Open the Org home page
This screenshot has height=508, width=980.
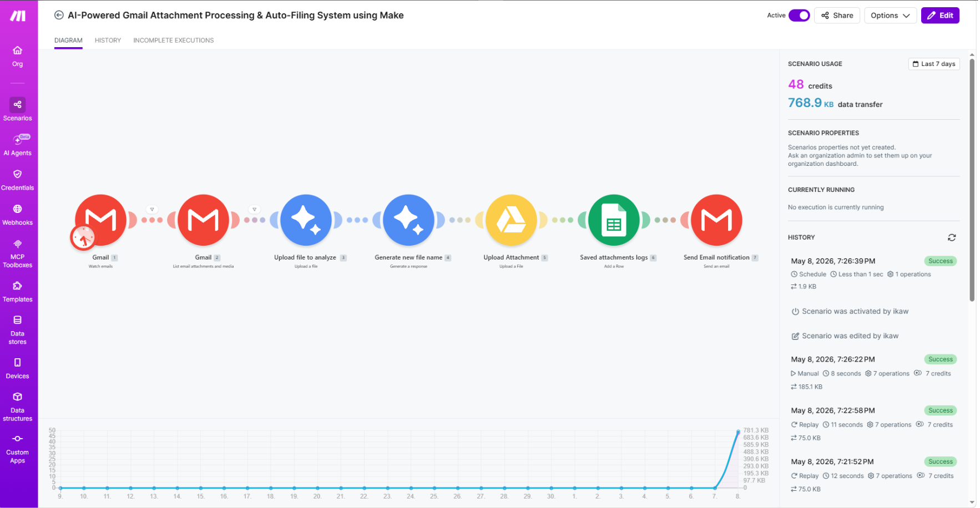[x=18, y=56]
